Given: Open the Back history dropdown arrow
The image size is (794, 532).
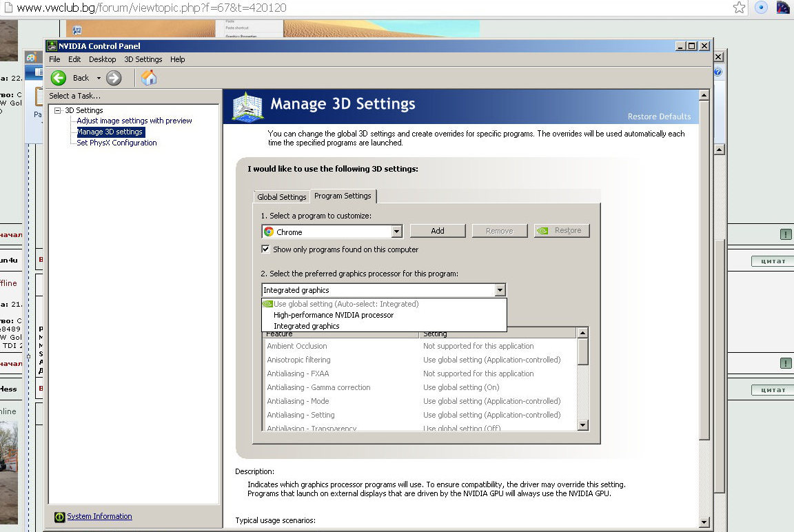Looking at the screenshot, I should coord(99,78).
